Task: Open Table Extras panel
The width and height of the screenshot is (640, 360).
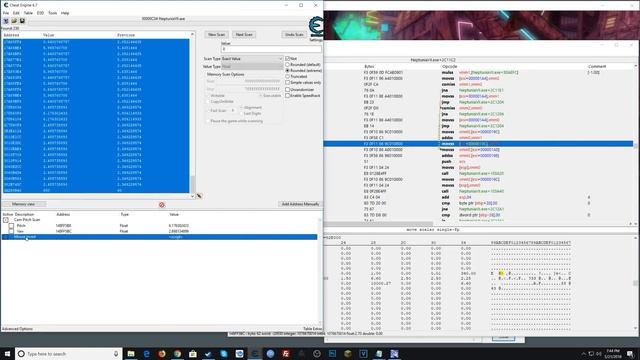Action: tap(312, 329)
